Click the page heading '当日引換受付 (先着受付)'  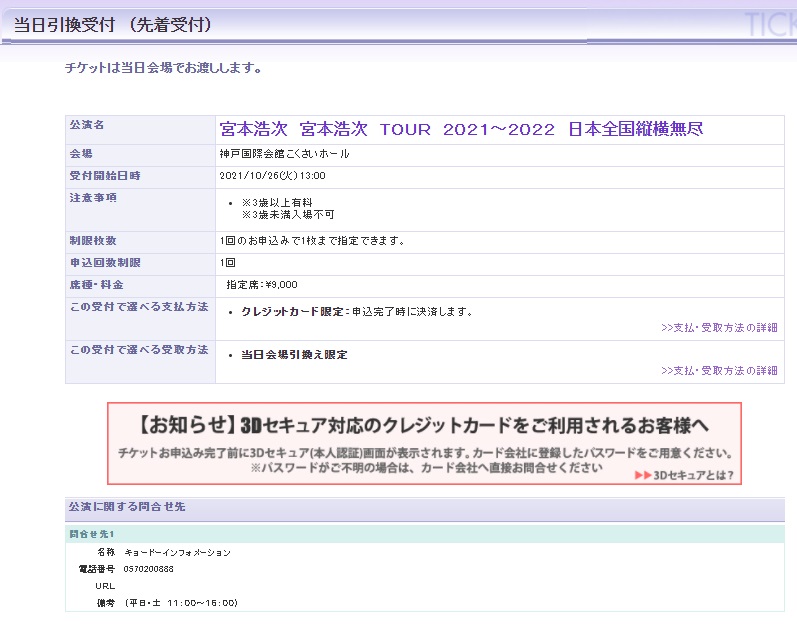(x=113, y=24)
